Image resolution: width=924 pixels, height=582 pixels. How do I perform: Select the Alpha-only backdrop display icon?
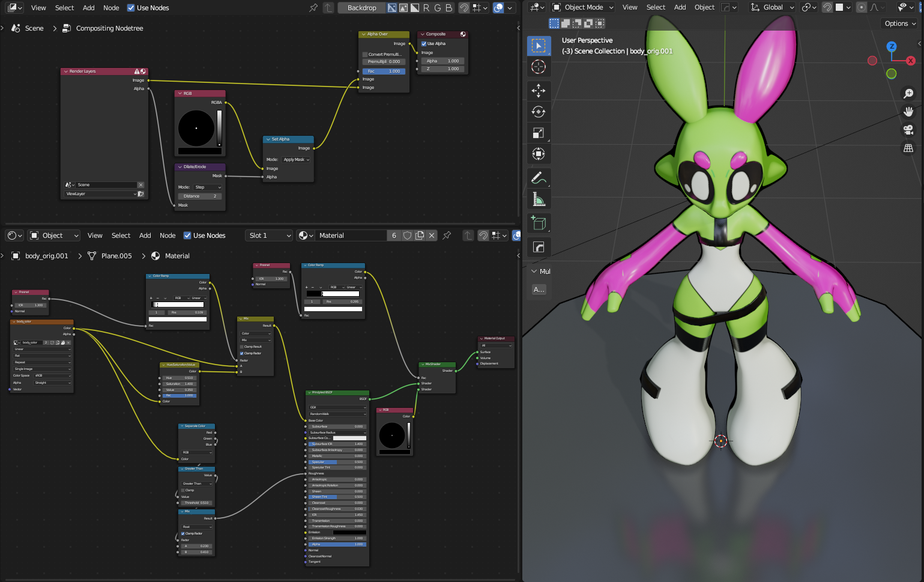(415, 8)
